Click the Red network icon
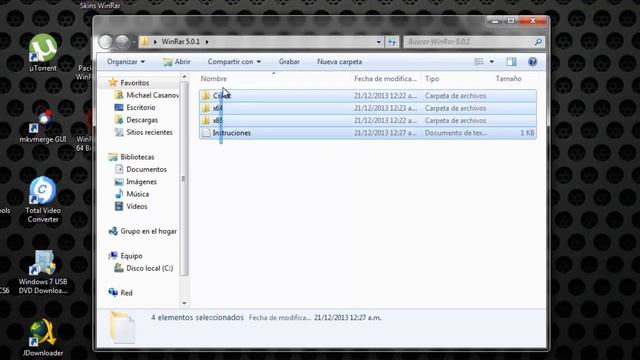The height and width of the screenshot is (360, 640). click(113, 293)
